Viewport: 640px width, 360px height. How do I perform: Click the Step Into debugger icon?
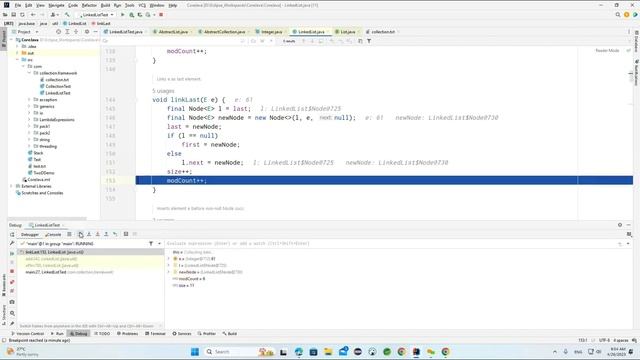[x=89, y=234]
